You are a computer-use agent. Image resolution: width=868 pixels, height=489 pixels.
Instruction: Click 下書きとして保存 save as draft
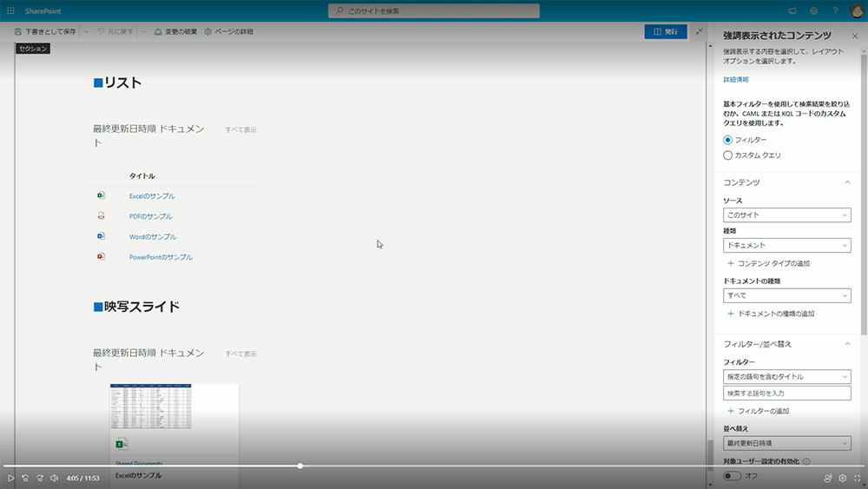[x=45, y=31]
